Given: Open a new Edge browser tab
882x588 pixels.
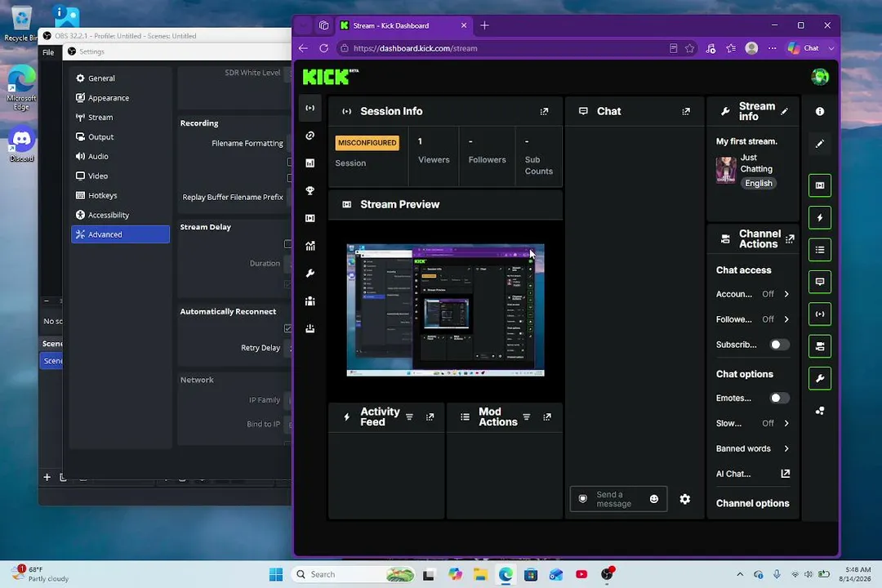Looking at the screenshot, I should point(484,25).
